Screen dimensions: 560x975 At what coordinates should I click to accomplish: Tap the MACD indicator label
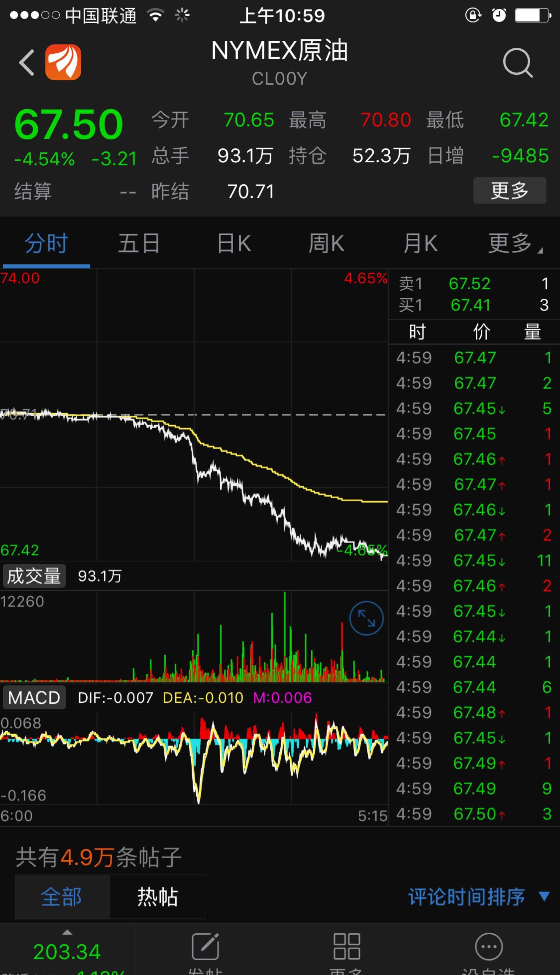[34, 697]
